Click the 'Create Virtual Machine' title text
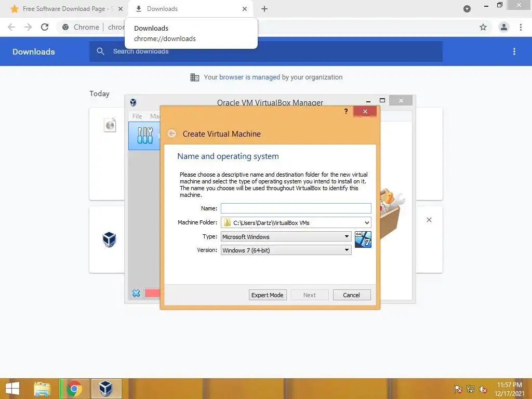 point(221,134)
